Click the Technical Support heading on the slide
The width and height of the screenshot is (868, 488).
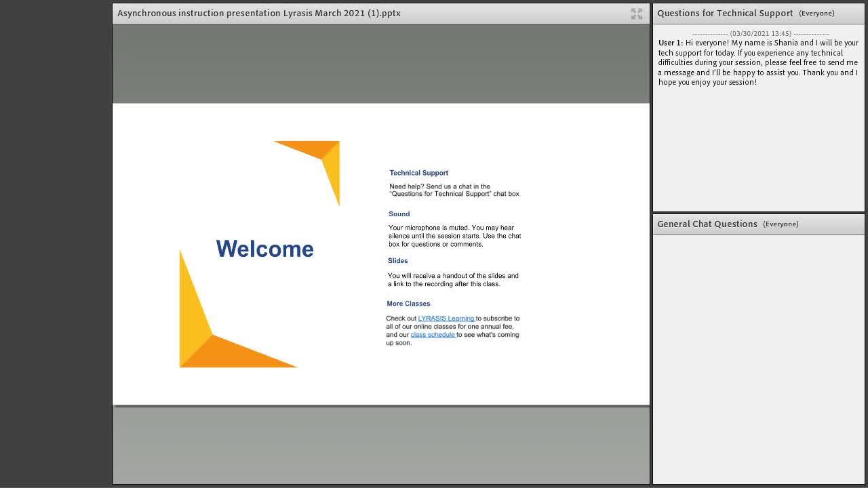tap(418, 173)
